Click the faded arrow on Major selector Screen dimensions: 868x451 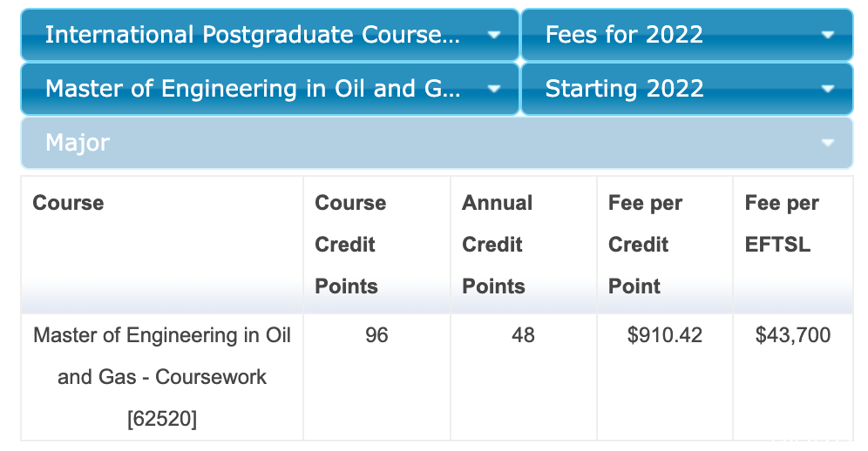(828, 143)
